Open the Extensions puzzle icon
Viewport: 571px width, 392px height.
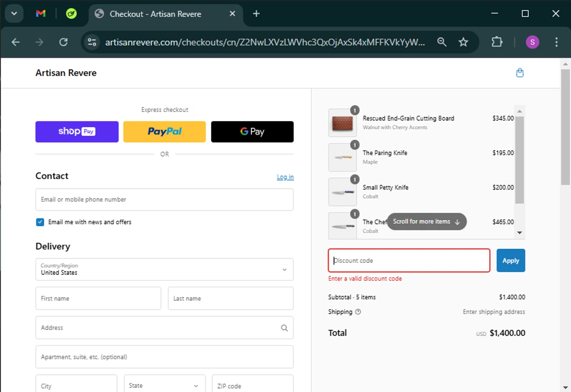[x=497, y=42]
